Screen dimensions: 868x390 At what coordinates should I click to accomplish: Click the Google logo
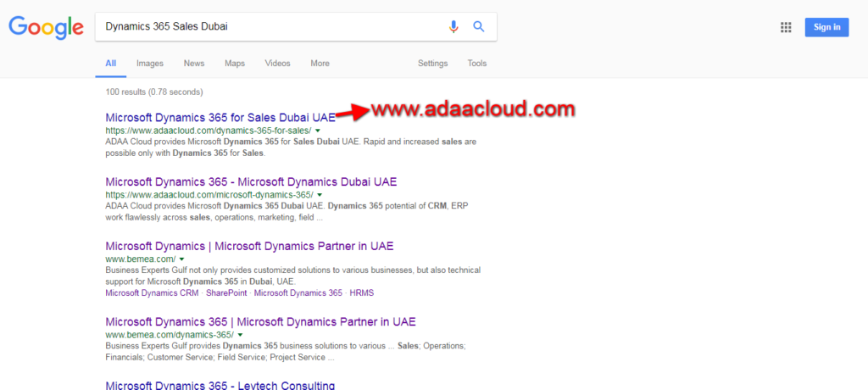tap(46, 27)
